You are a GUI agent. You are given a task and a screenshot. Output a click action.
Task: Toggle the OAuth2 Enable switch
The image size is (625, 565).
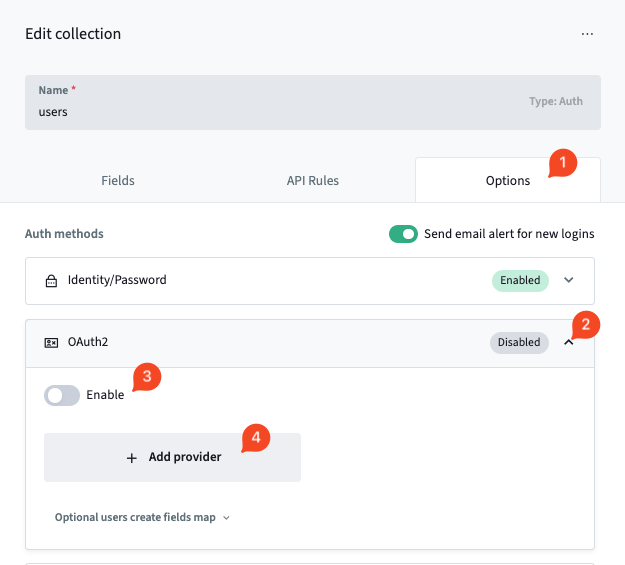(x=61, y=395)
